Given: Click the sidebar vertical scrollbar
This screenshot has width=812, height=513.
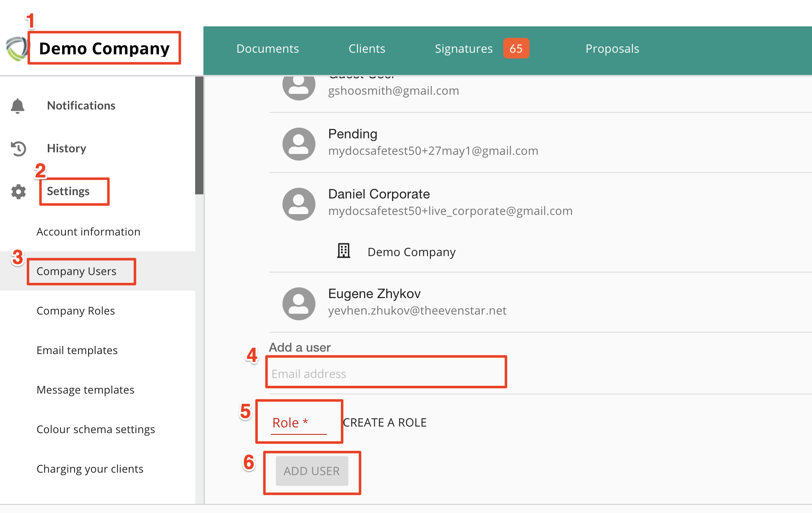Looking at the screenshot, I should click(199, 136).
